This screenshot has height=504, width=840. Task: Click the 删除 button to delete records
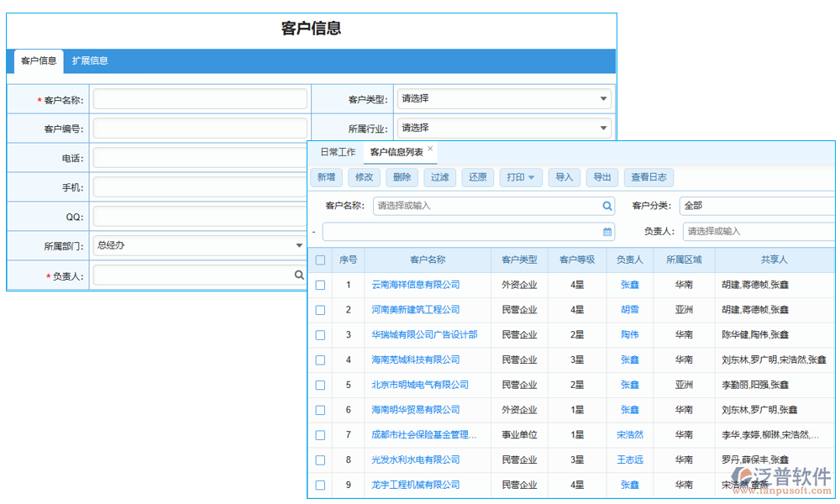pyautogui.click(x=401, y=177)
